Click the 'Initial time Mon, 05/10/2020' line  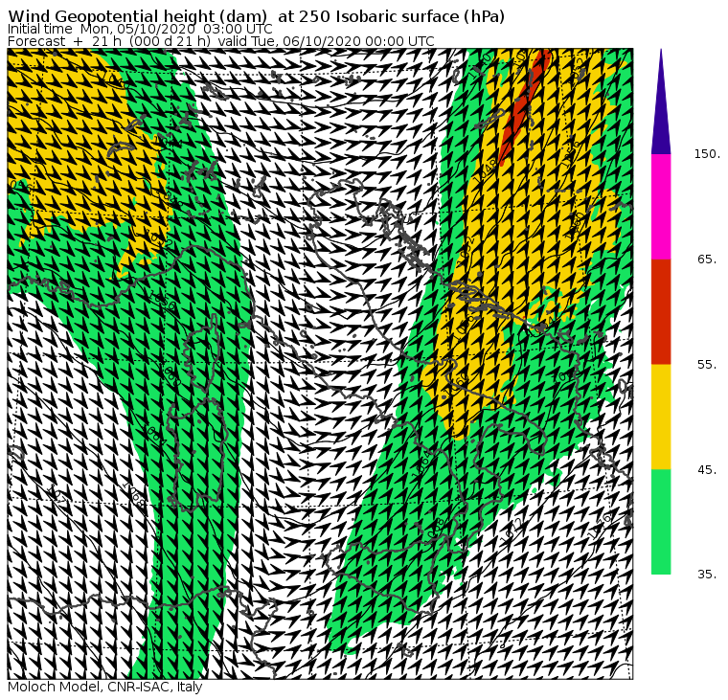pos(140,30)
